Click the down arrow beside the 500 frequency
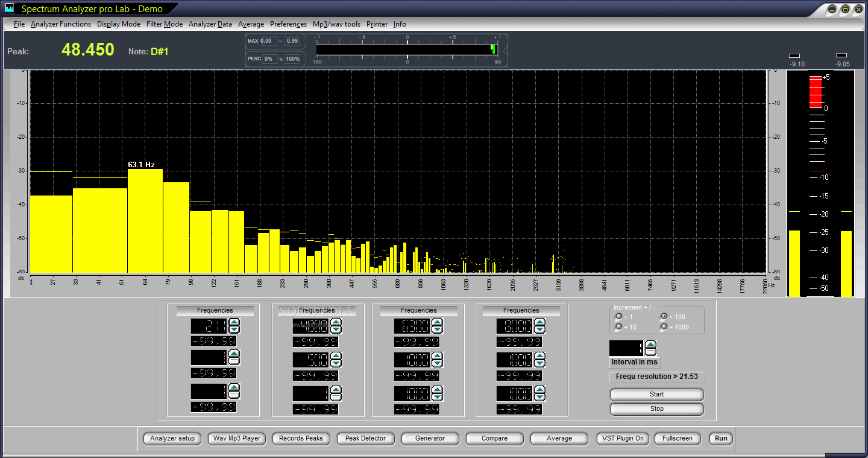This screenshot has width=868, height=458. coord(336,364)
